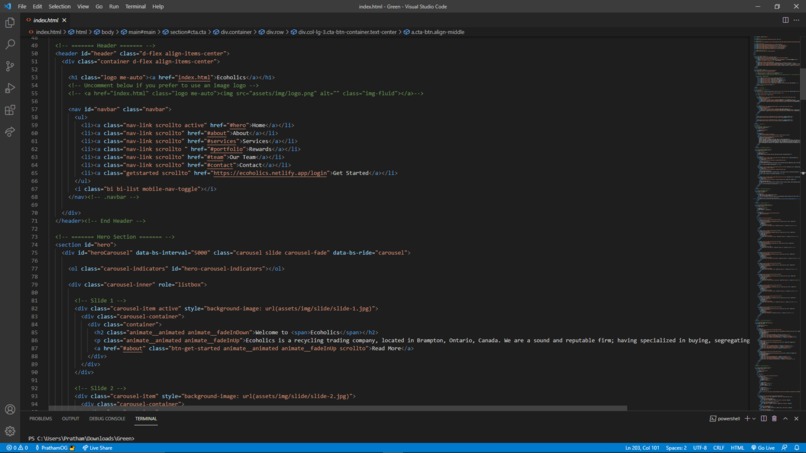The width and height of the screenshot is (806, 453).
Task: Split the editor to the right
Action: (x=785, y=20)
